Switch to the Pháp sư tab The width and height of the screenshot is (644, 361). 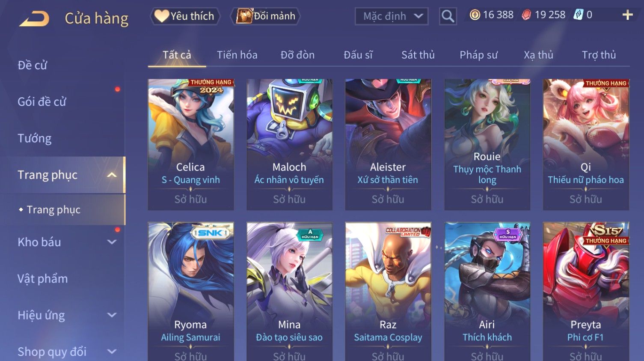click(x=478, y=55)
